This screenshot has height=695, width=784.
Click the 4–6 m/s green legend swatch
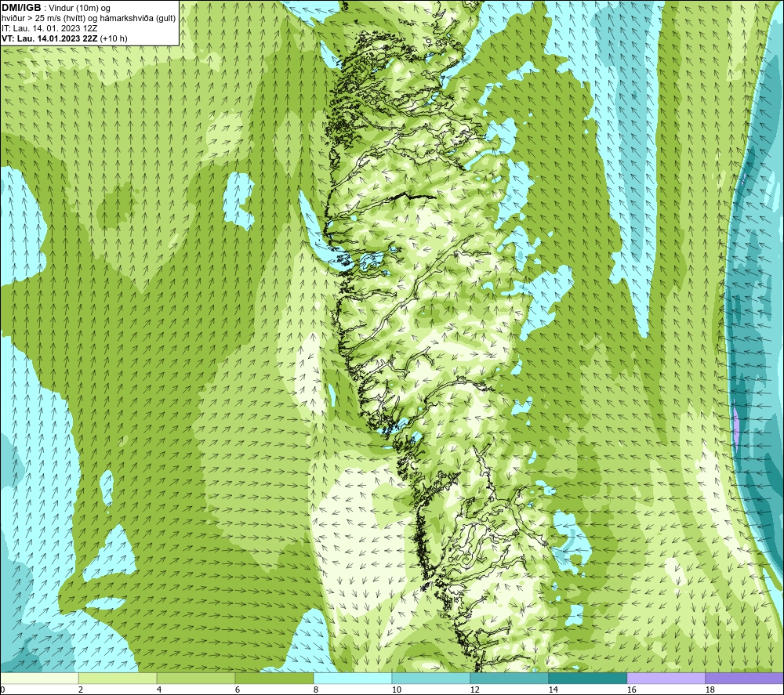(196, 679)
